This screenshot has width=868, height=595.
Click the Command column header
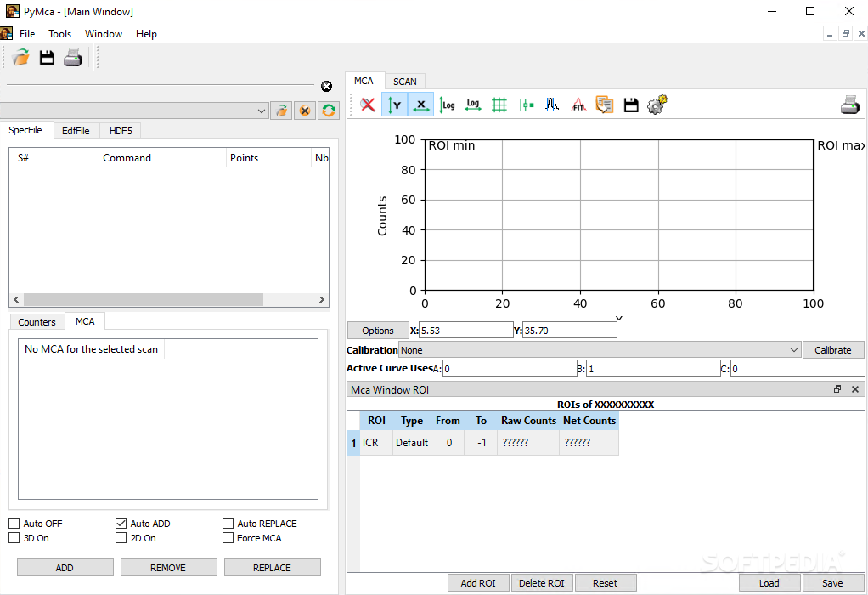pos(162,158)
